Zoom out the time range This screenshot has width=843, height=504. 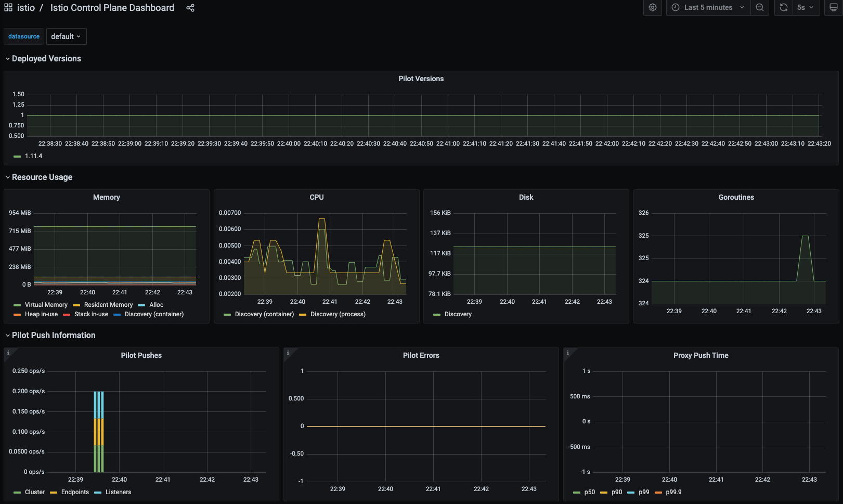click(760, 7)
